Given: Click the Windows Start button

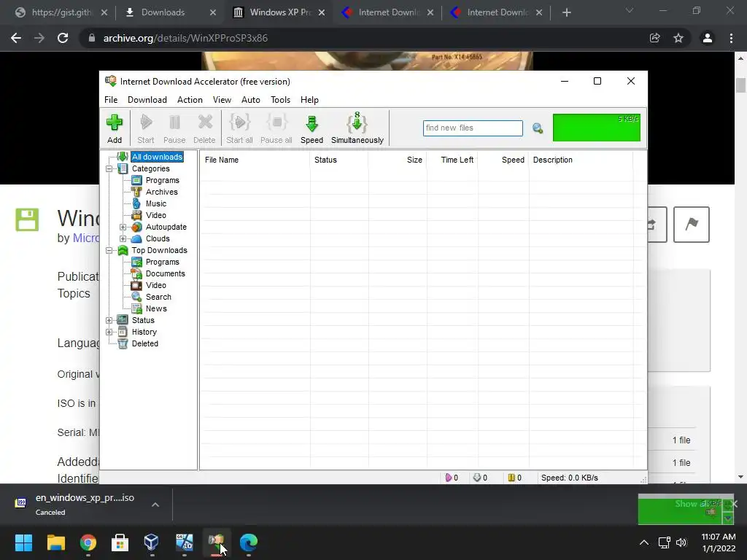Looking at the screenshot, I should click(23, 542).
